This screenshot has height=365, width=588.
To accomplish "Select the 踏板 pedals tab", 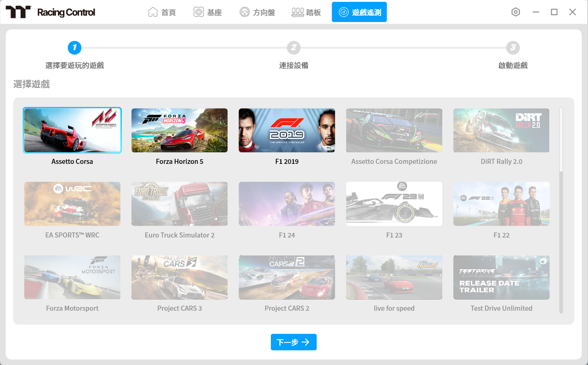I will point(306,12).
